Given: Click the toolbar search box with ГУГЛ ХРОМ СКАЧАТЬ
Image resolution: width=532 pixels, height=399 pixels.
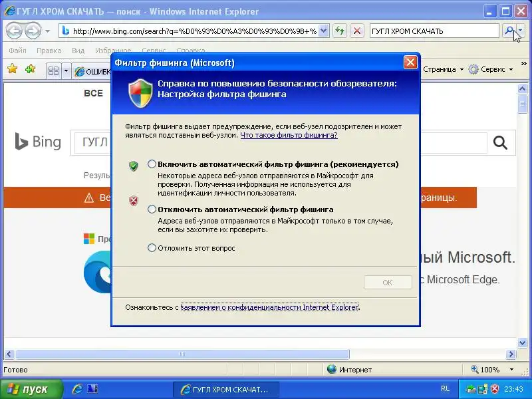Looking at the screenshot, I should pos(435,31).
